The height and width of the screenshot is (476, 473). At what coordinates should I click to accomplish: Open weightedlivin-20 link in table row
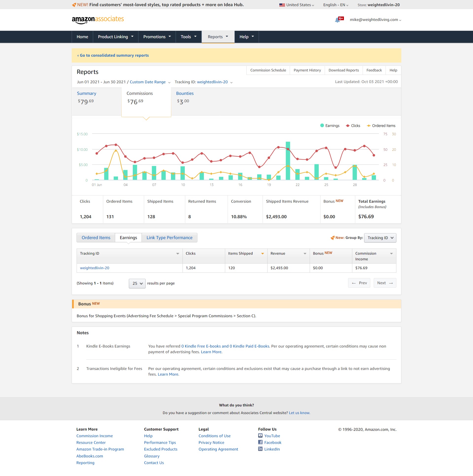click(95, 268)
